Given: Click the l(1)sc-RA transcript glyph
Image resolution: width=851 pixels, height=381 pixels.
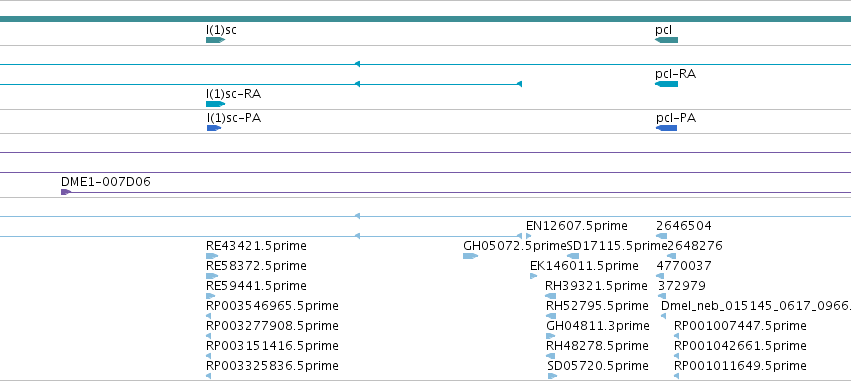Looking at the screenshot, I should (215, 104).
